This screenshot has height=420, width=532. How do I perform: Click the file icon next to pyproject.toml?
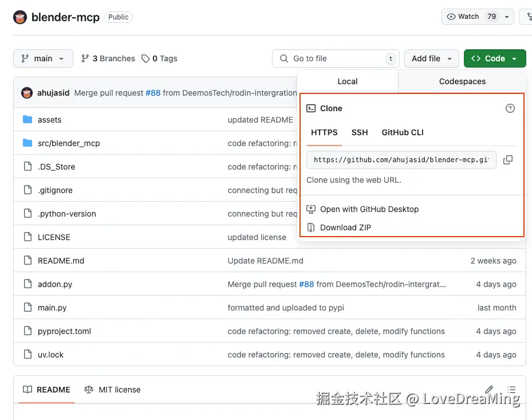pyautogui.click(x=28, y=331)
